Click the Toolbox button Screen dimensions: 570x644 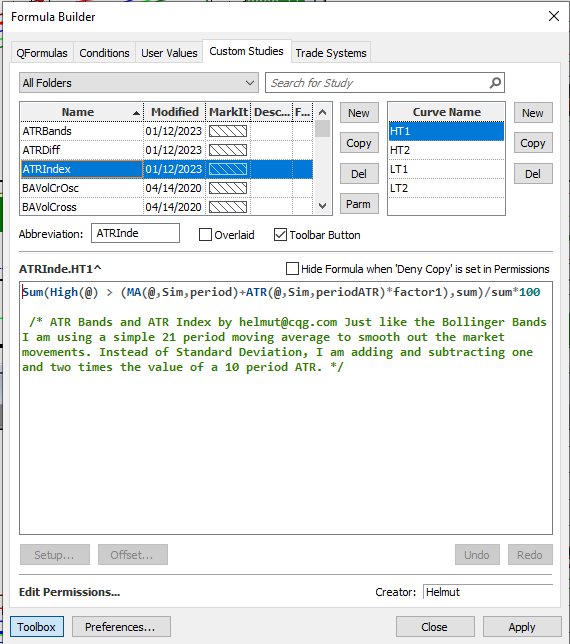pos(37,627)
